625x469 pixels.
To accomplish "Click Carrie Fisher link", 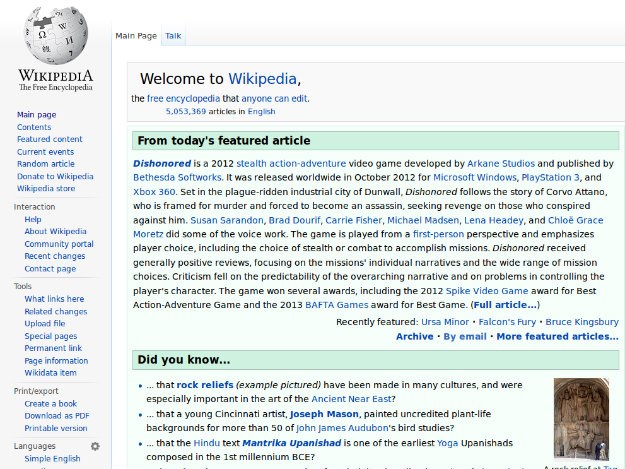I will 354,220.
